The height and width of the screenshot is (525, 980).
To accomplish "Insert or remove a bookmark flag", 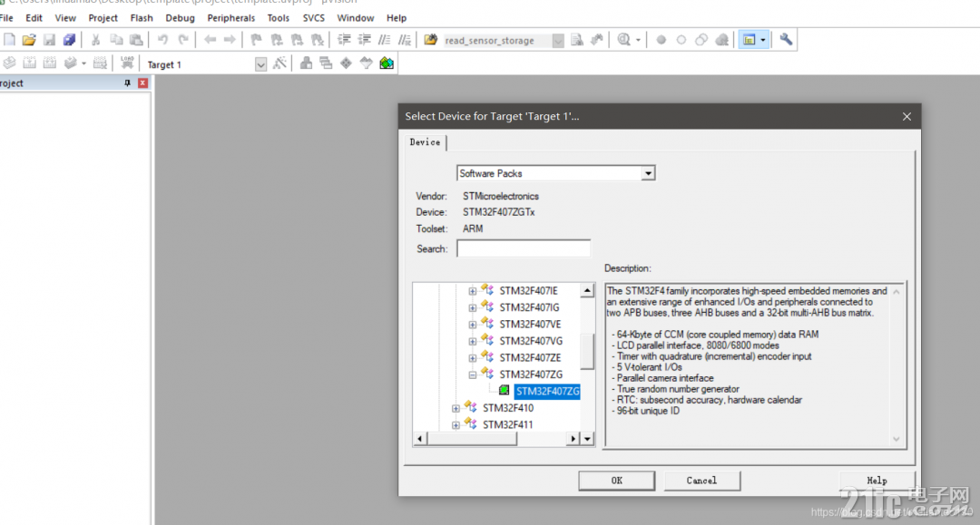I will click(x=256, y=40).
